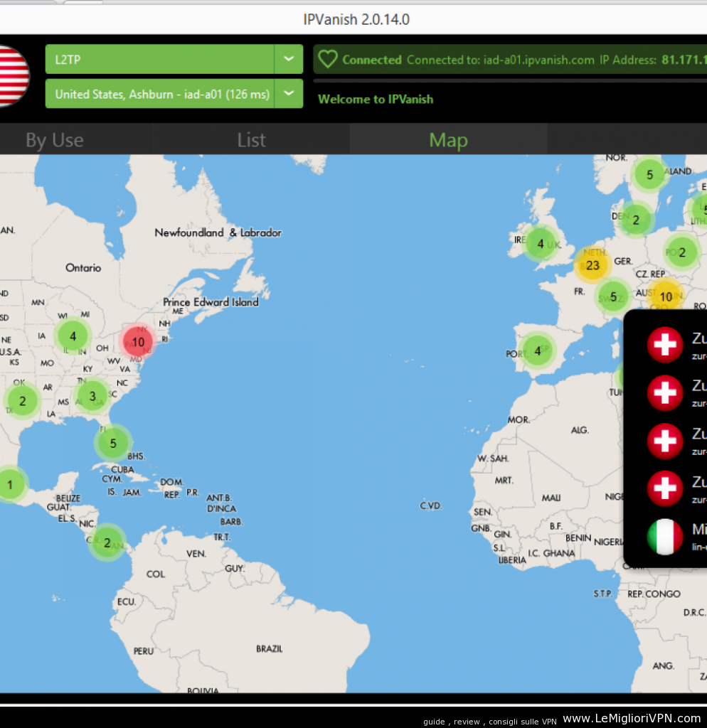Select the Map tab

(x=448, y=140)
